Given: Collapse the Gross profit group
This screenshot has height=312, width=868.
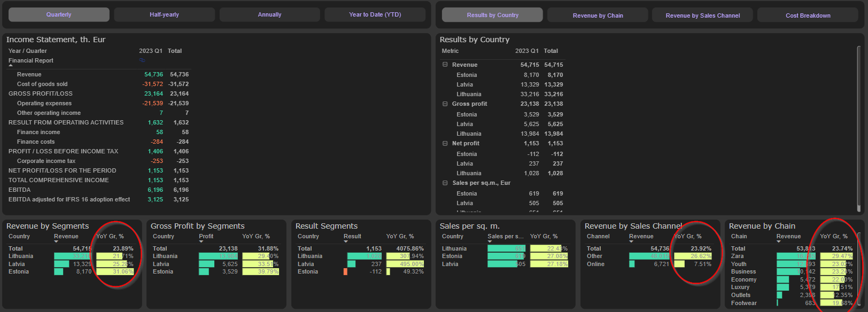Looking at the screenshot, I should point(445,104).
